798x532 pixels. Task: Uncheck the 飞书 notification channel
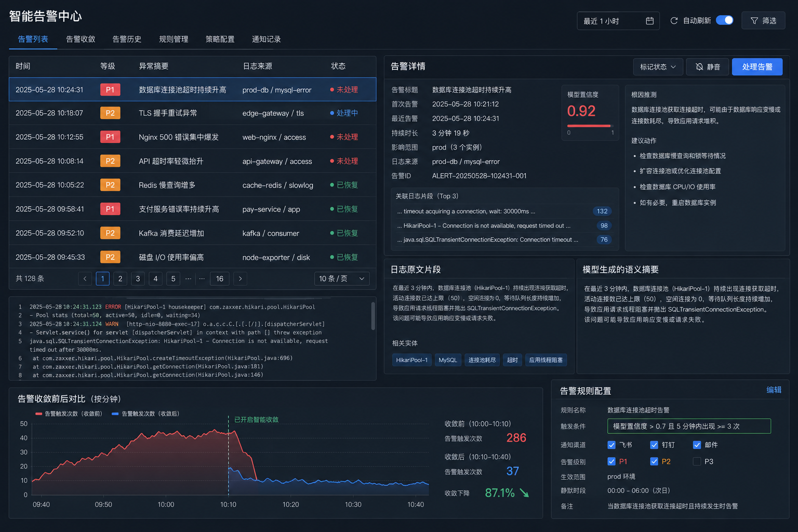click(611, 445)
